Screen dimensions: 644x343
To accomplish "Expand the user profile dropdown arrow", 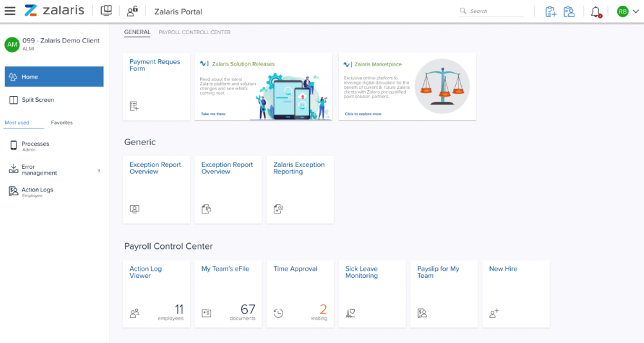I will [x=636, y=12].
